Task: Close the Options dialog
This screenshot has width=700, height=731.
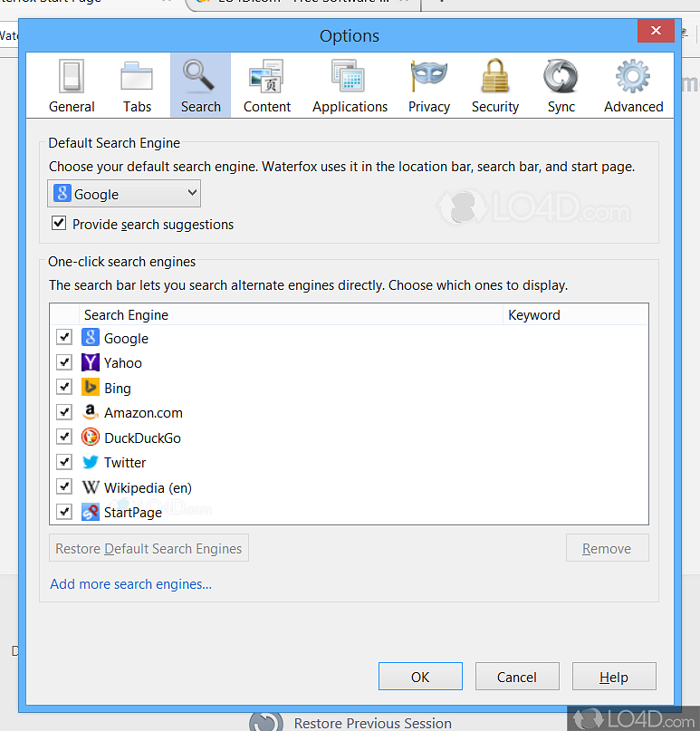Action: point(656,30)
